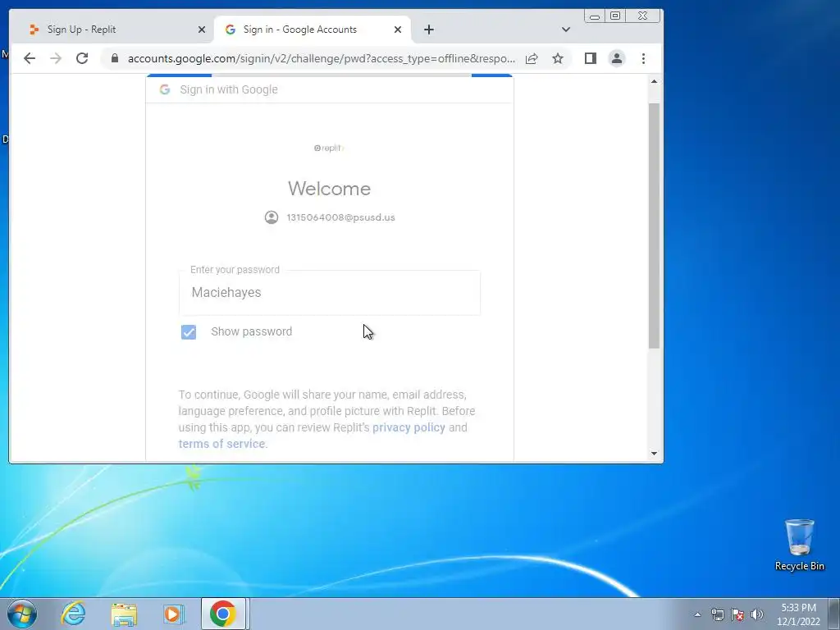
Task: Expand the tab search dropdown
Action: [566, 30]
